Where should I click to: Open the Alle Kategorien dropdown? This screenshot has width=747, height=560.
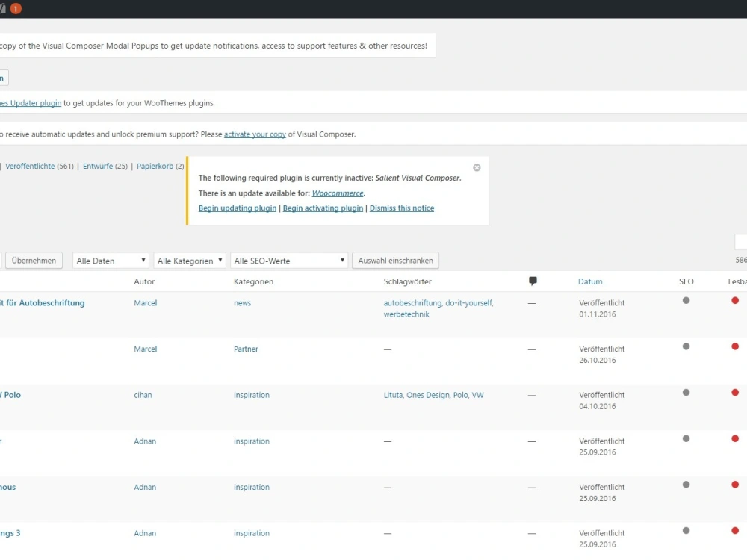click(x=189, y=261)
